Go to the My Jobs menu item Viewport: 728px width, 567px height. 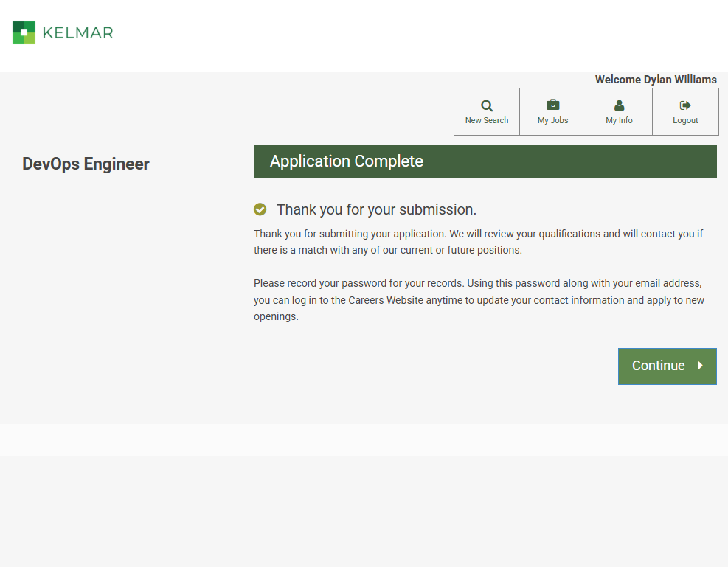click(x=553, y=120)
